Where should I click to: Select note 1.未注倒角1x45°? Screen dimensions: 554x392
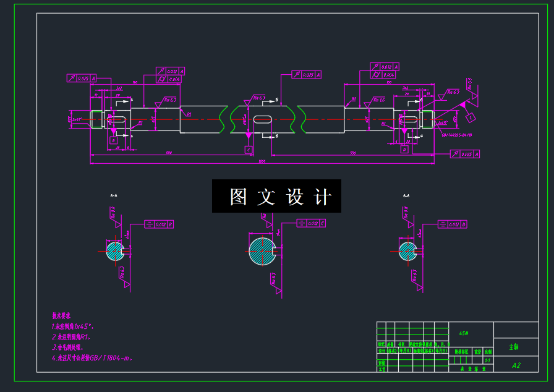(x=73, y=326)
